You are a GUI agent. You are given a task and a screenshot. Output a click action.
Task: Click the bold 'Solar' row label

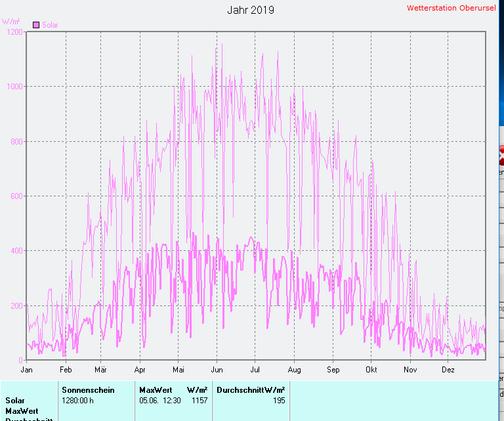pos(15,401)
